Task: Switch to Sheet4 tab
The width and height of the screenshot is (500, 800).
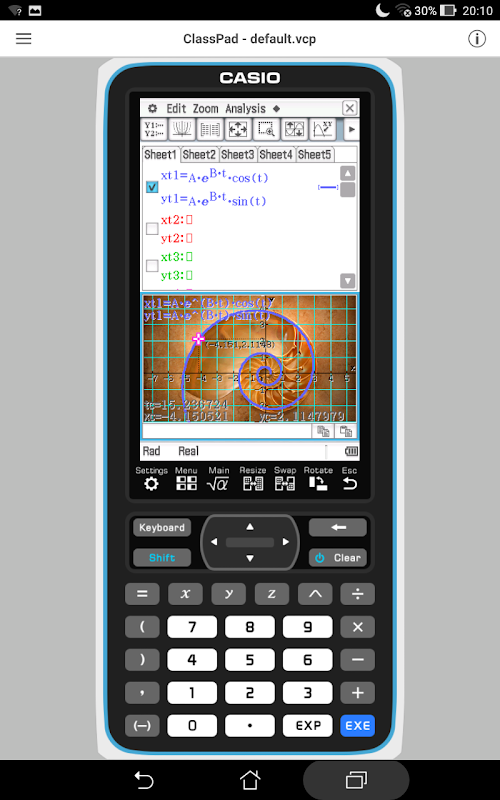Action: coord(276,154)
